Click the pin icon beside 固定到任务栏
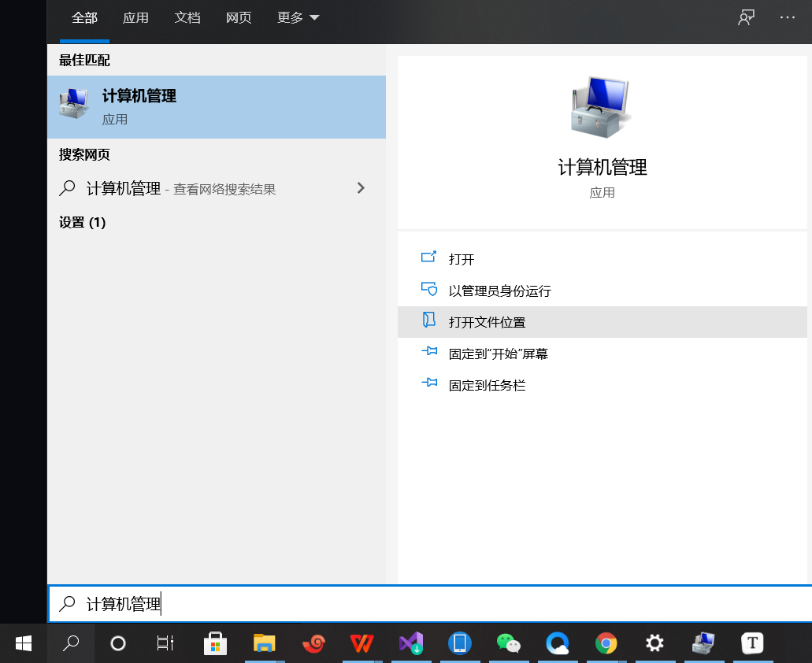Screen dimensions: 812x663 tap(429, 383)
